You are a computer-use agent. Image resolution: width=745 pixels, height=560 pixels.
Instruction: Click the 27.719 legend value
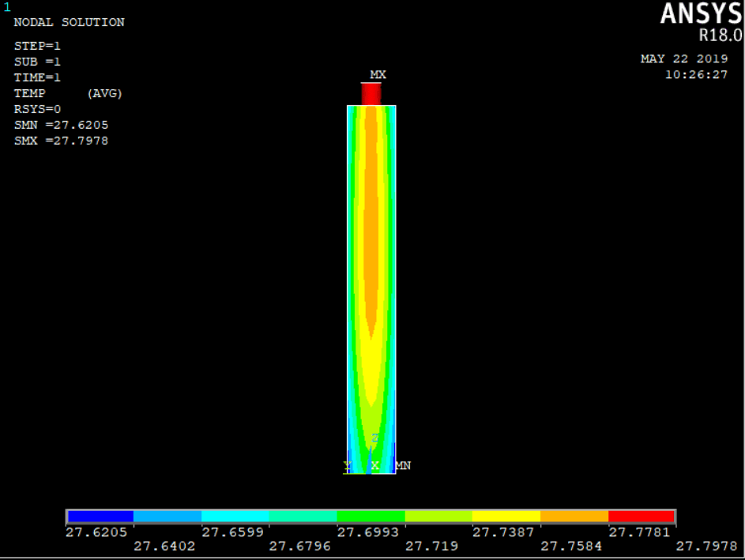pos(425,546)
